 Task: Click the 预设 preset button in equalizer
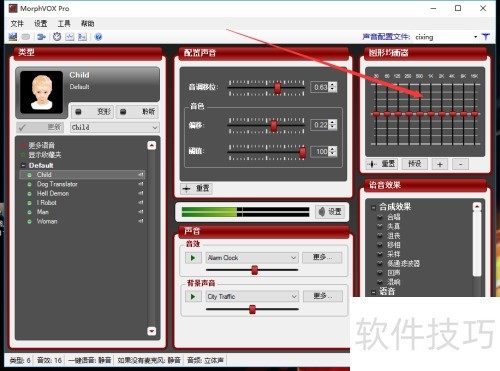[x=415, y=164]
